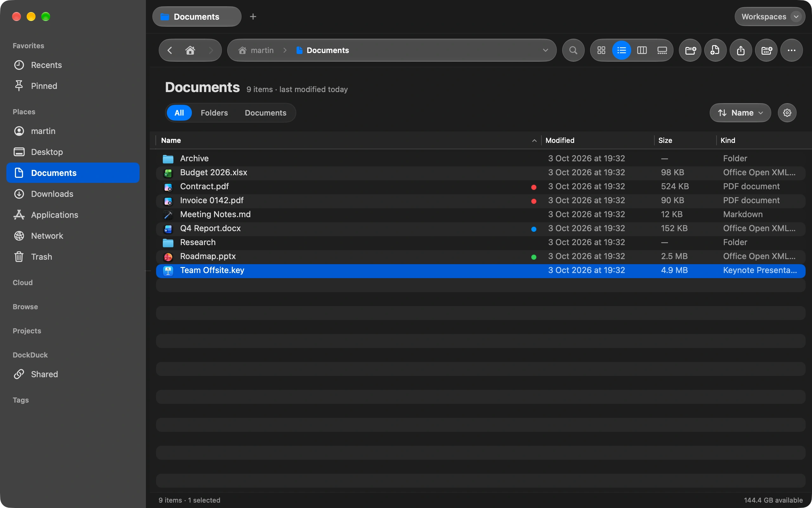The width and height of the screenshot is (812, 508).
Task: Open Applications in the sidebar
Action: [73, 215]
